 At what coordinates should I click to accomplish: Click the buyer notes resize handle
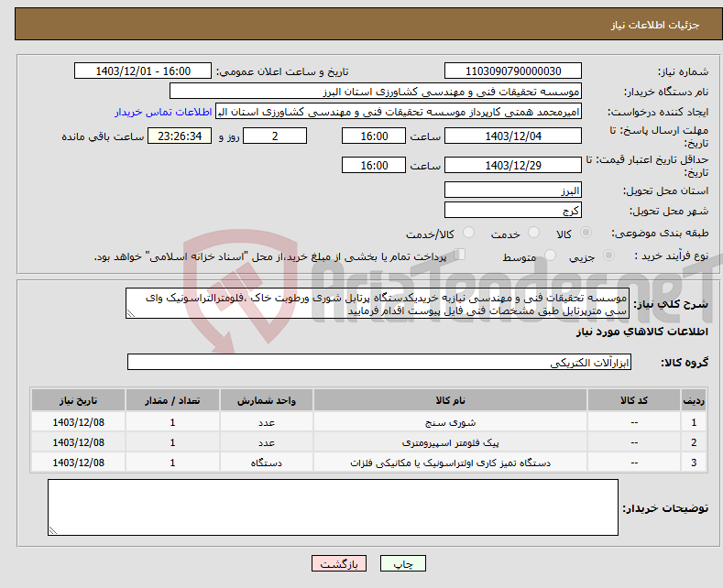pyautogui.click(x=53, y=530)
